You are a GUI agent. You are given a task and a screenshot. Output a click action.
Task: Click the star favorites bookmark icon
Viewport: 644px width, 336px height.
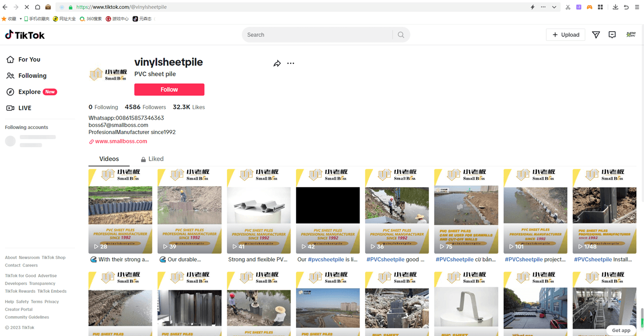(4, 19)
